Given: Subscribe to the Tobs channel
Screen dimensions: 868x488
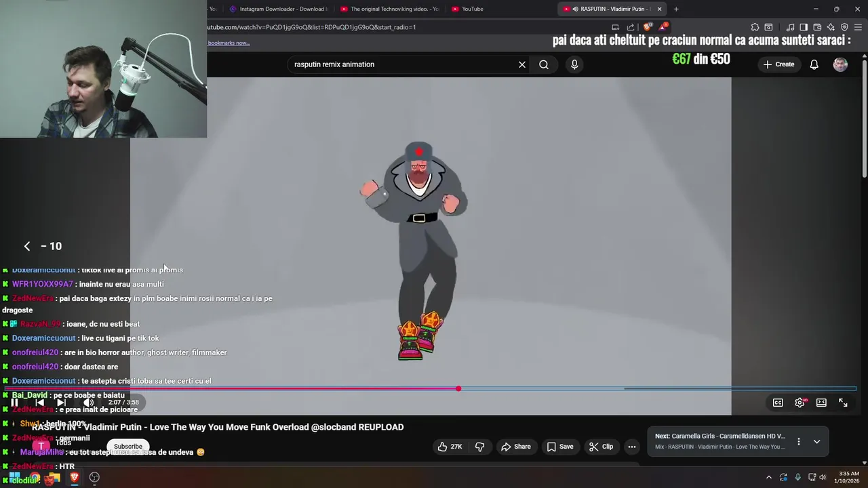Looking at the screenshot, I should coord(128,447).
